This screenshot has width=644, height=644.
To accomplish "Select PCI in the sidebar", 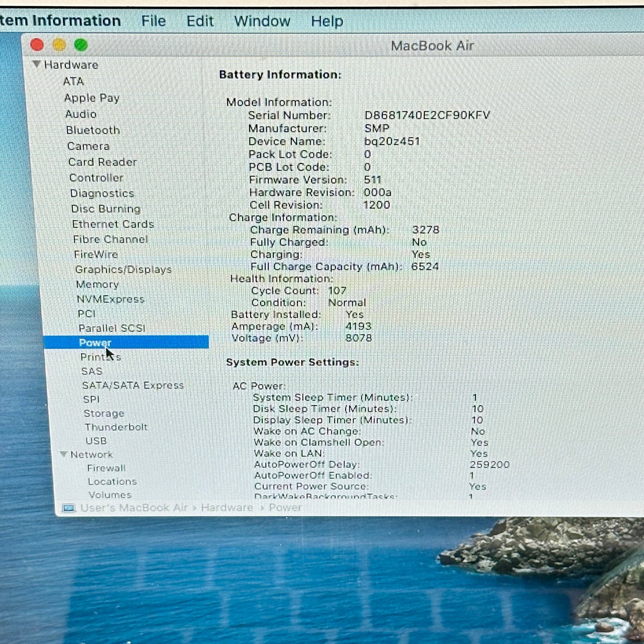I will [x=86, y=314].
